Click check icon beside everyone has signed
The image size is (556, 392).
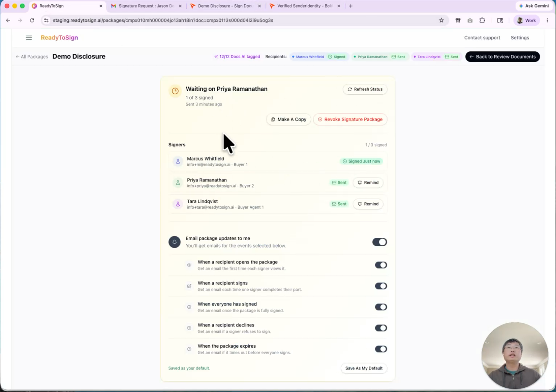(x=189, y=307)
